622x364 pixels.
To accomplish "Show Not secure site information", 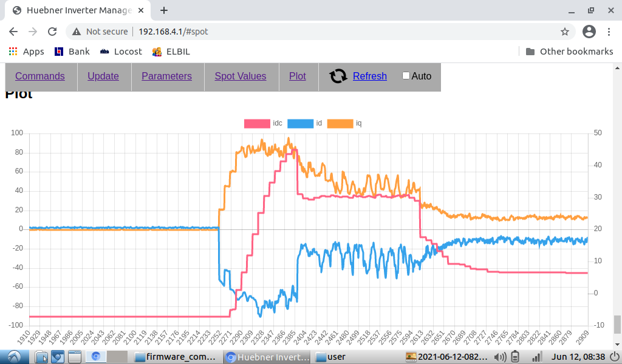I will point(100,32).
